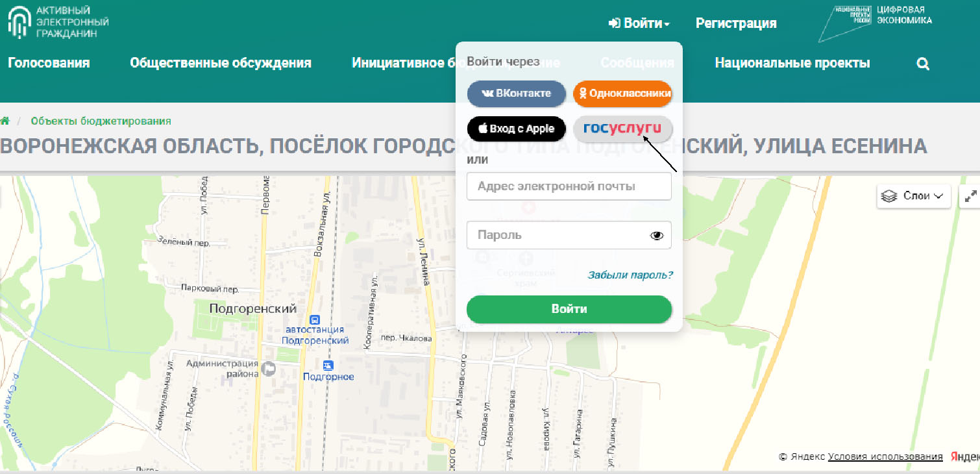Open the Голосования menu item
The image size is (980, 474).
coord(49,63)
